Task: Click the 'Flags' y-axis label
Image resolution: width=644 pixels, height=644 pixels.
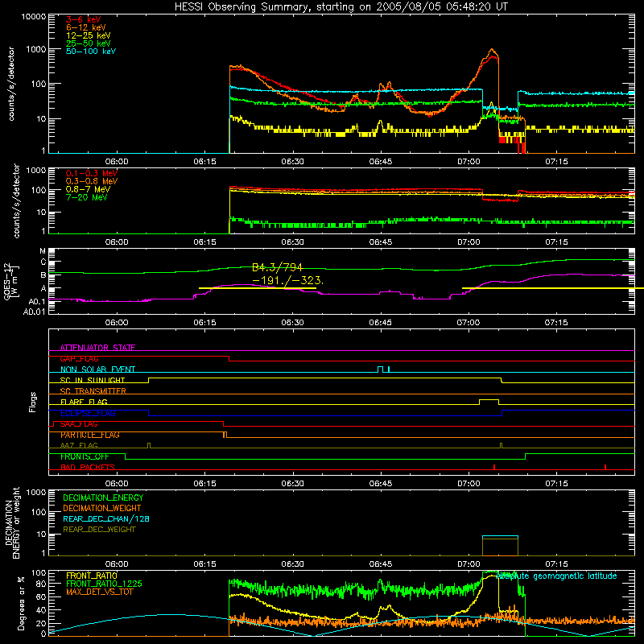Action: click(x=32, y=402)
